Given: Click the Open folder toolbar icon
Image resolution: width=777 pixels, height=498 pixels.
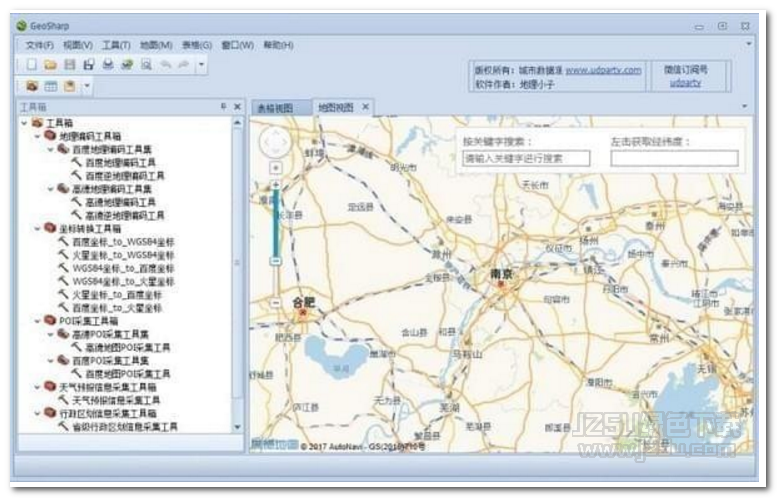Looking at the screenshot, I should click(50, 64).
